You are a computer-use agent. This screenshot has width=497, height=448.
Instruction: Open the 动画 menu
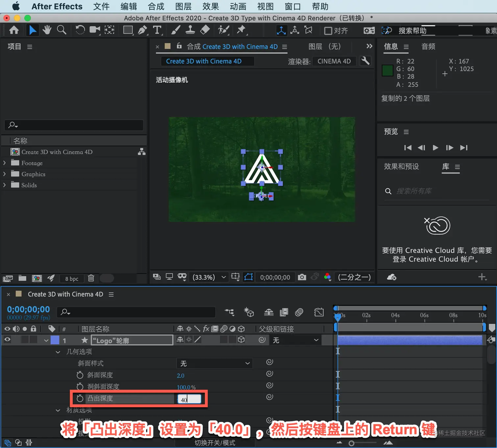tap(238, 6)
